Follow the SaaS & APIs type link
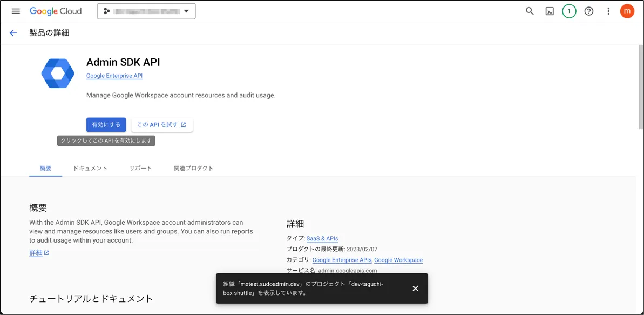The height and width of the screenshot is (315, 644). click(322, 238)
